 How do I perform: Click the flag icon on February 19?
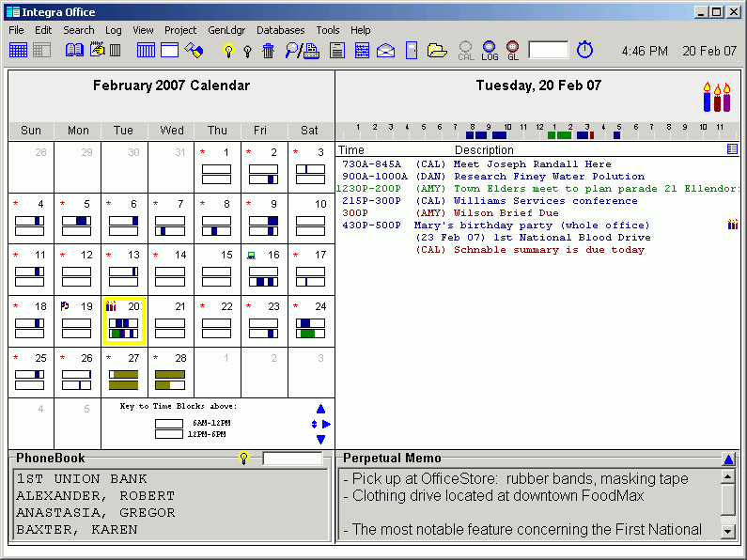tap(65, 306)
